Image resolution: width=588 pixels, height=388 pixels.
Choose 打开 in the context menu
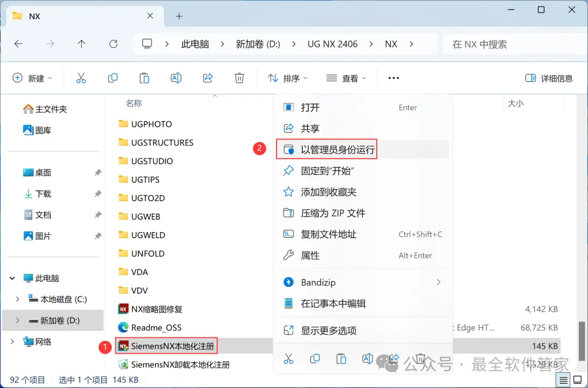click(362, 107)
